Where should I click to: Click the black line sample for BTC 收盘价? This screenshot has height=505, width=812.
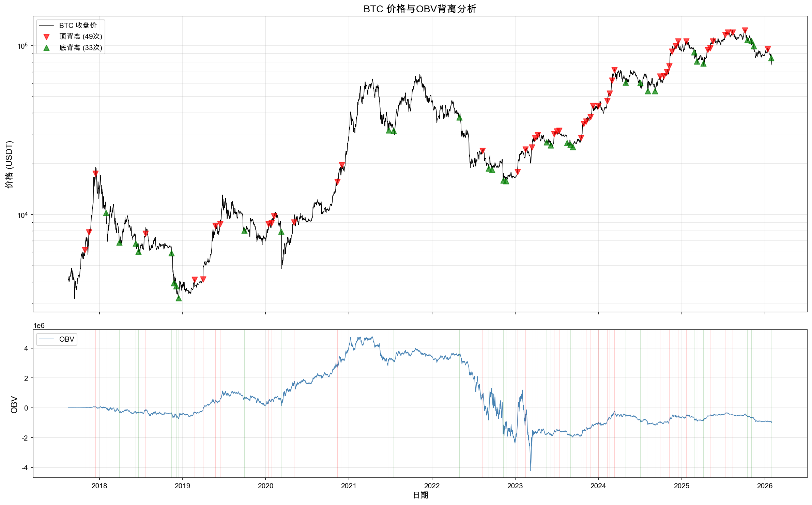tap(47, 25)
